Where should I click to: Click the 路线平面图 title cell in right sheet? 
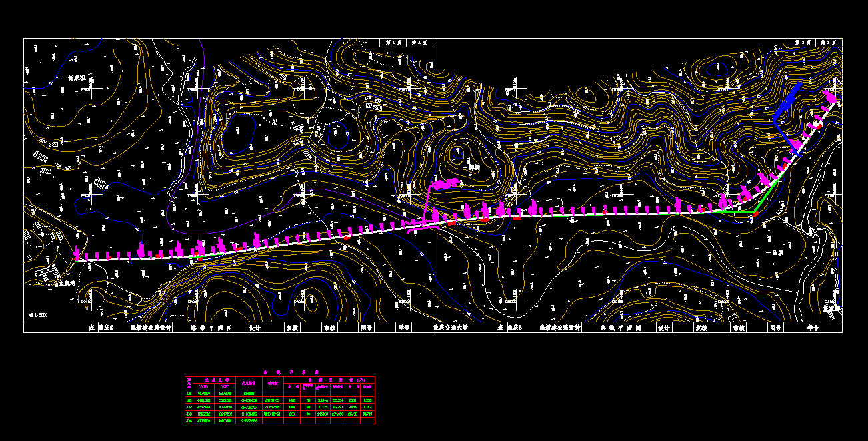point(620,328)
